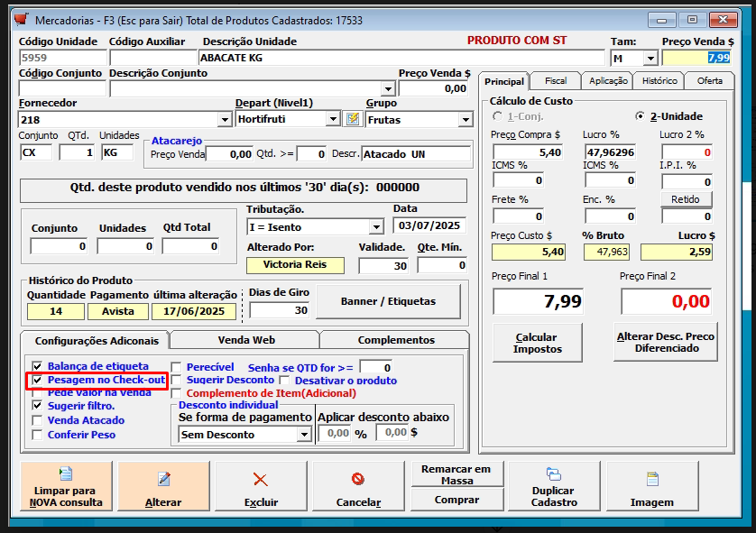Click the yellow Preço Venda field
The width and height of the screenshot is (756, 533).
(696, 58)
